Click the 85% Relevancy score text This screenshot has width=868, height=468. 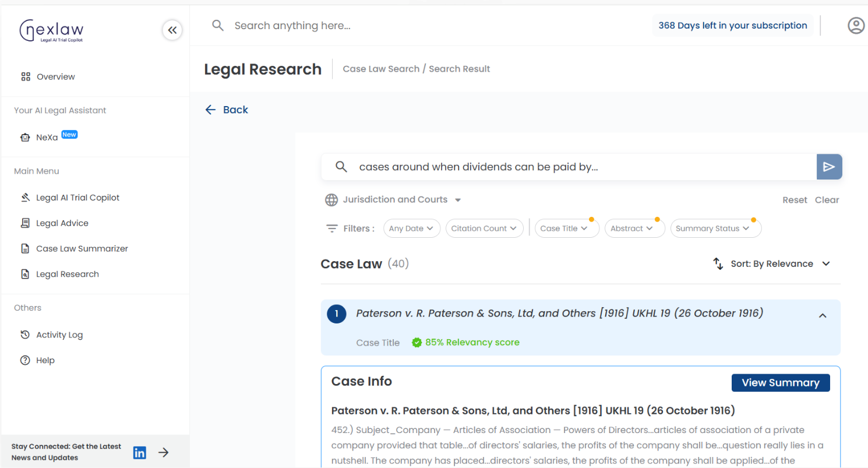tap(472, 343)
